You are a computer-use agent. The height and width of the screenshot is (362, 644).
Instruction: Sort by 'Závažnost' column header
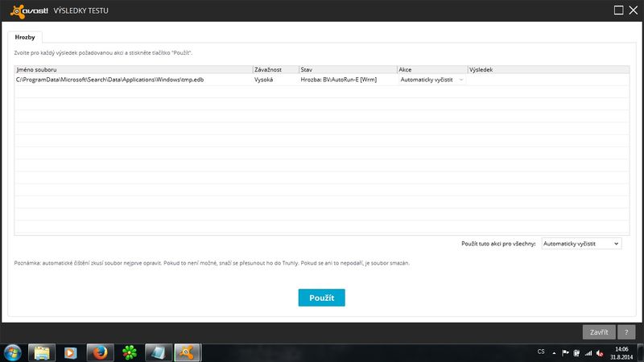coord(275,70)
